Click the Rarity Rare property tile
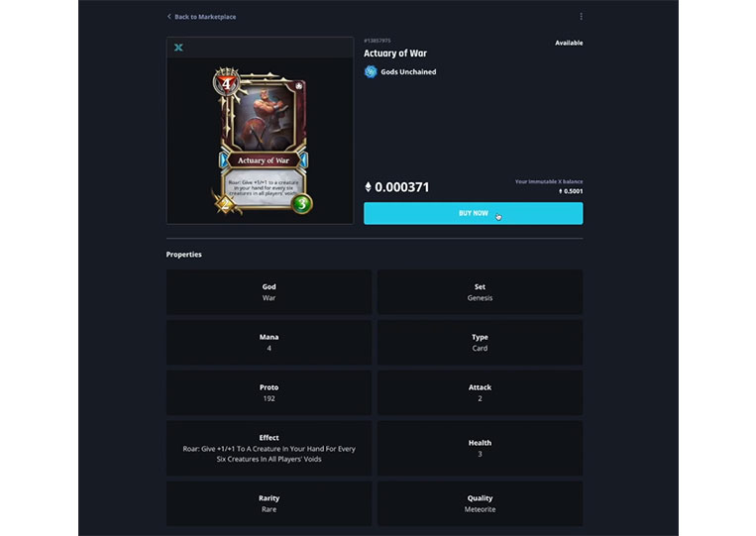Viewport: 756px width, 536px height. pyautogui.click(x=270, y=503)
